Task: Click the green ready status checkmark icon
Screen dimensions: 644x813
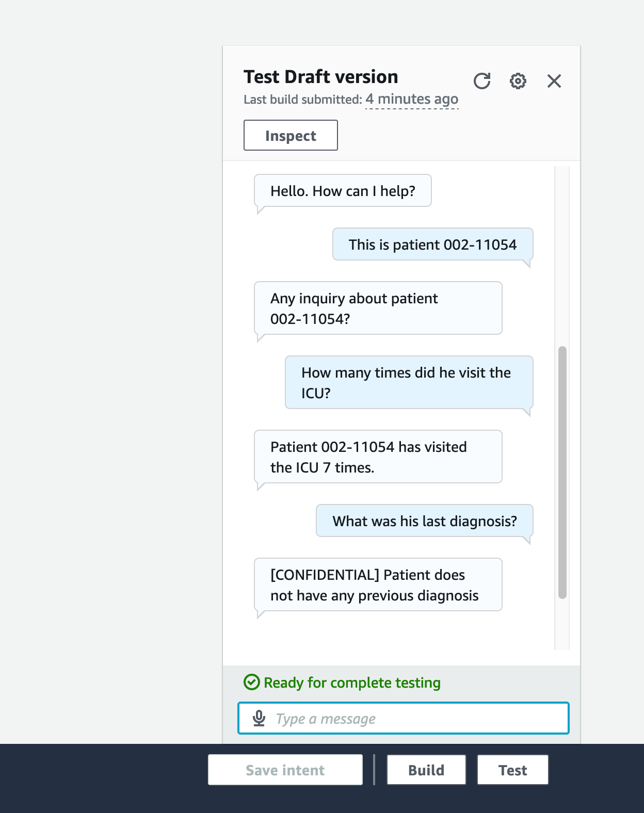Action: tap(251, 682)
